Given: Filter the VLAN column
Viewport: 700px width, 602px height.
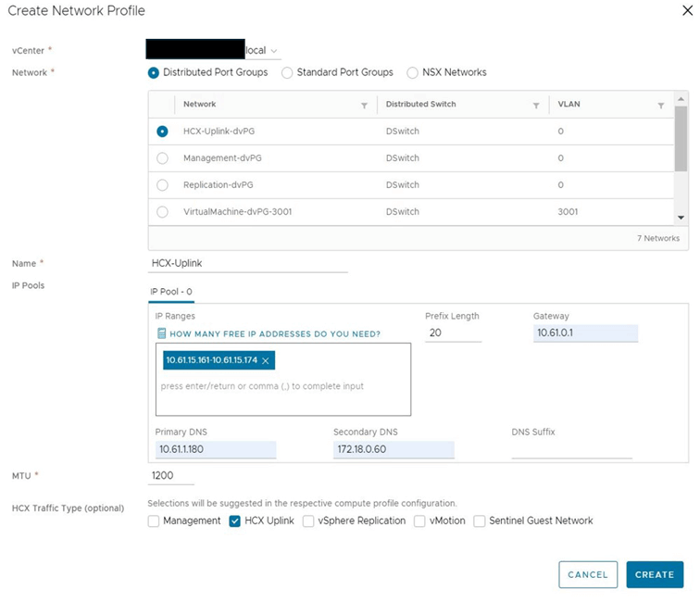Looking at the screenshot, I should coord(661,106).
